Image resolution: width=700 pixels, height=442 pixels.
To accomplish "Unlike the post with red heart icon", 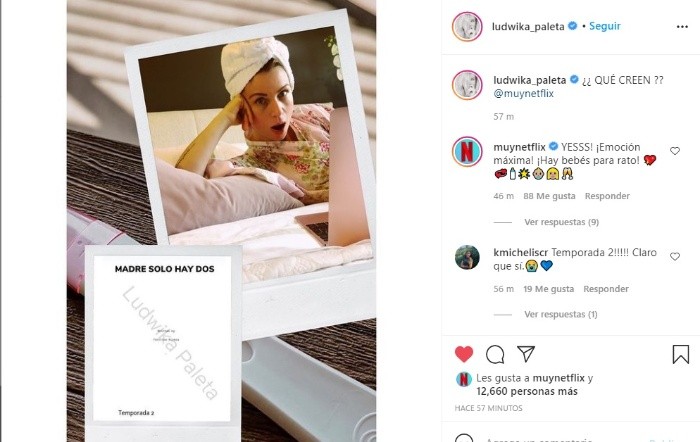I will coord(464,354).
